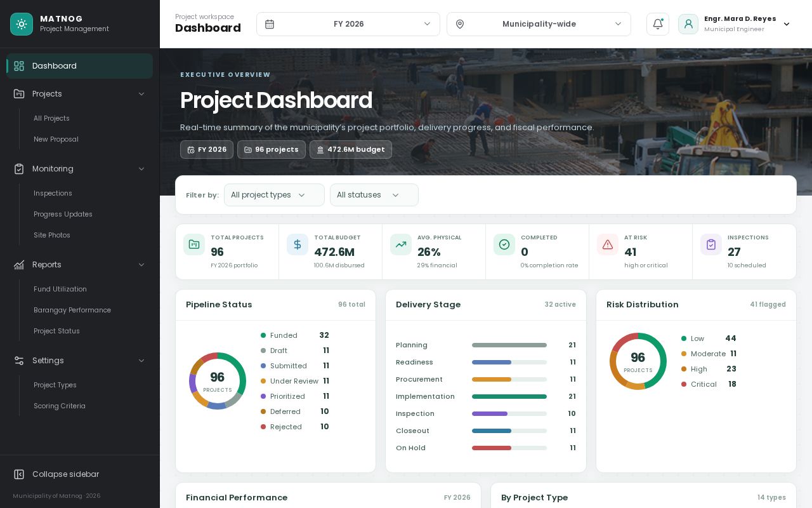
Task: Click the MATNOG sun logo icon
Action: pyautogui.click(x=22, y=24)
